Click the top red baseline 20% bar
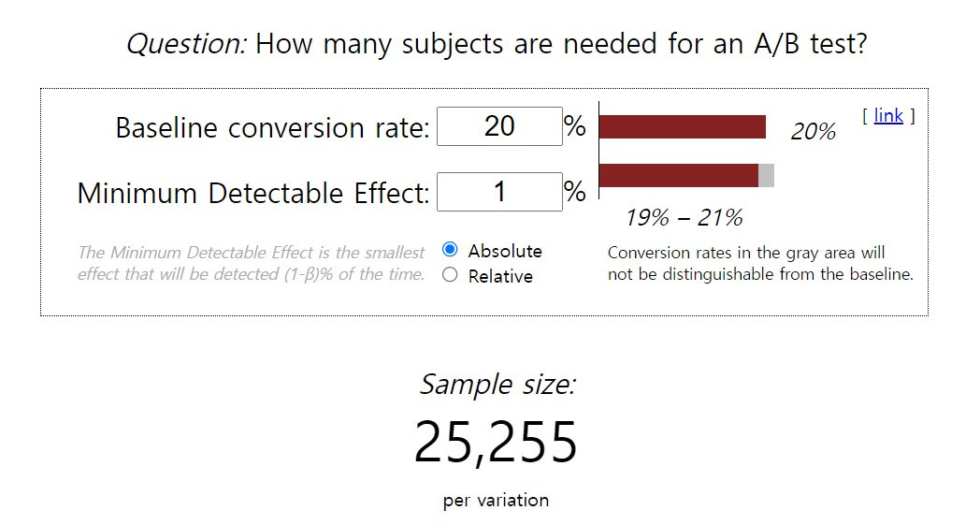 [683, 127]
